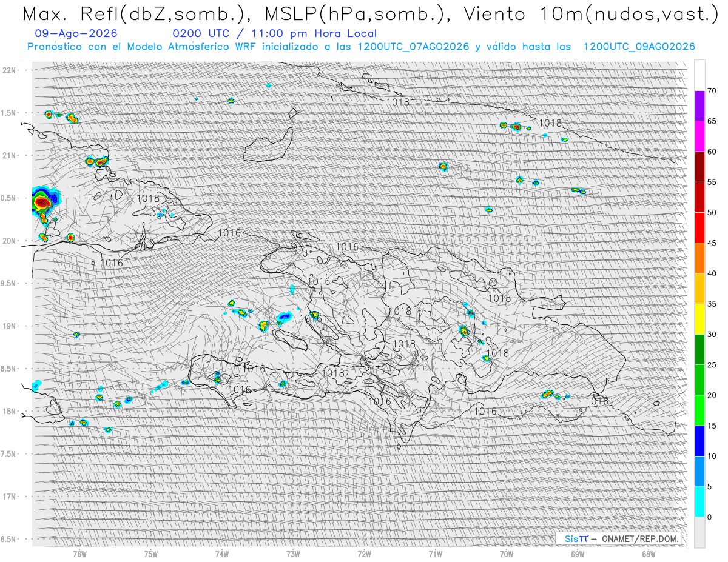Click the colorbar scale label "5"
Screen dimensions: 728x562
click(x=709, y=487)
